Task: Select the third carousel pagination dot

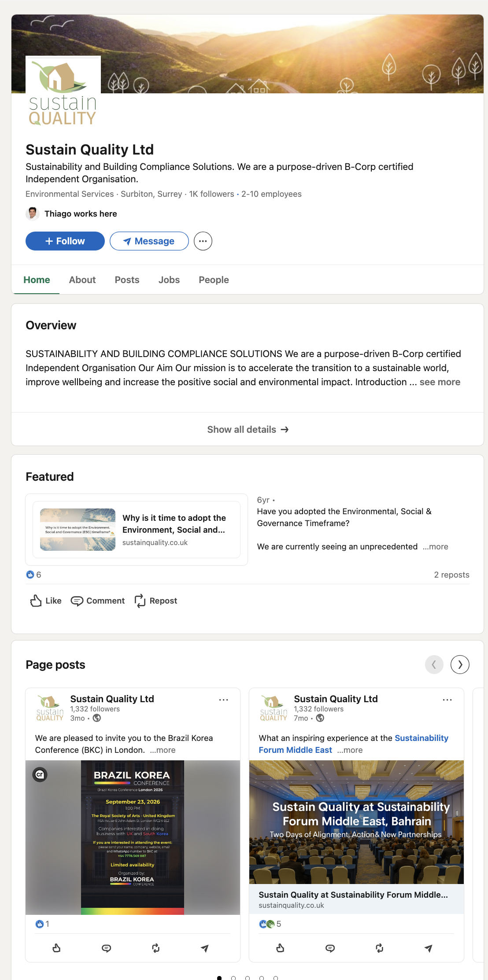Action: pos(248,978)
